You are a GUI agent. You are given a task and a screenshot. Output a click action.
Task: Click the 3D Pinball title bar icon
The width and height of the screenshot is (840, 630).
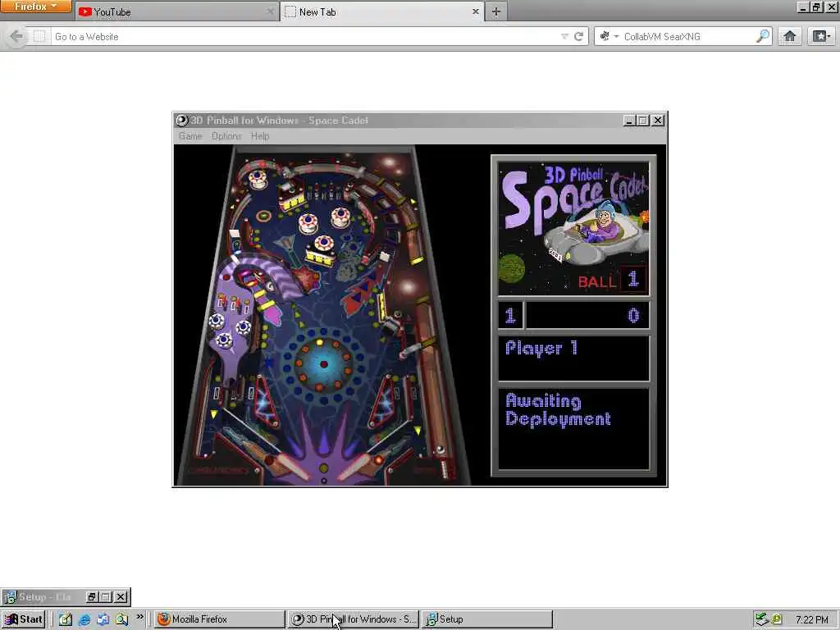(182, 120)
